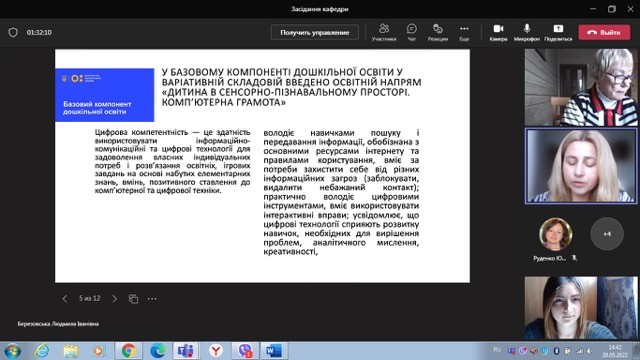Open the More options ellipsis in toolbar

[x=464, y=32]
